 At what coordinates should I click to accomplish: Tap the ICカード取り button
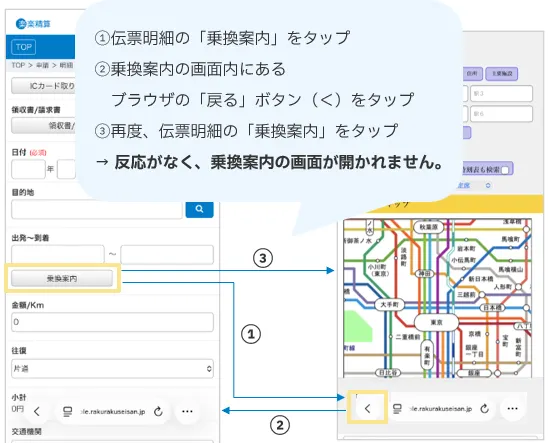[43, 86]
